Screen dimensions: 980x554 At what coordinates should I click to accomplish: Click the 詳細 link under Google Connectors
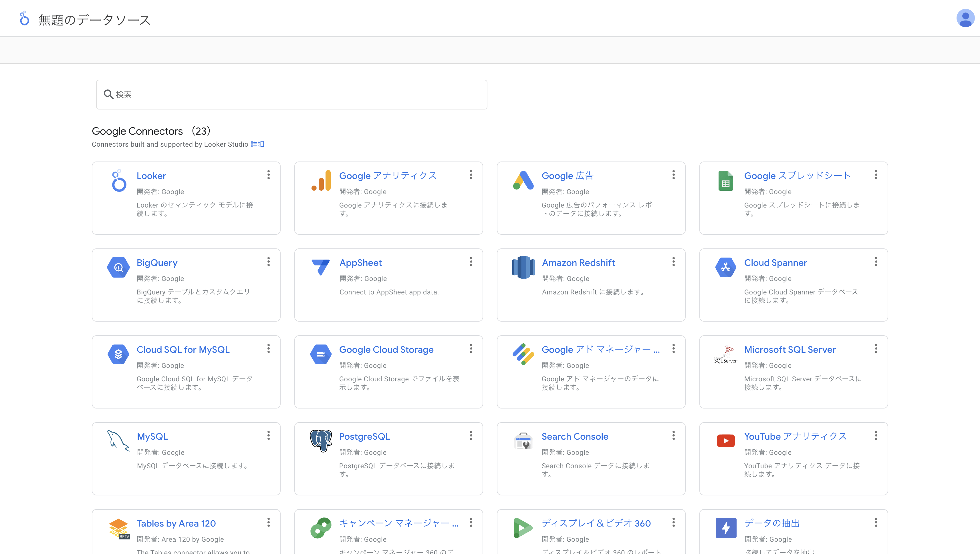[257, 144]
